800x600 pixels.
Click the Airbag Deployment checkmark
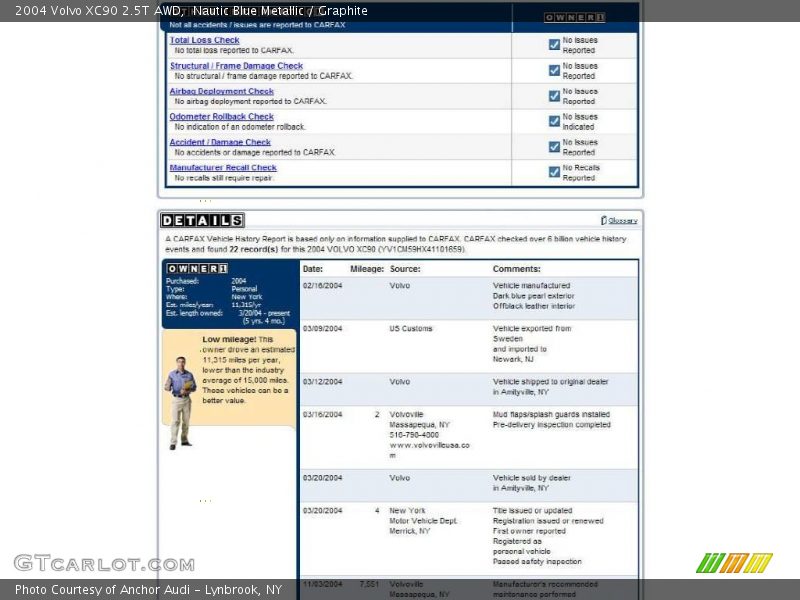[554, 96]
